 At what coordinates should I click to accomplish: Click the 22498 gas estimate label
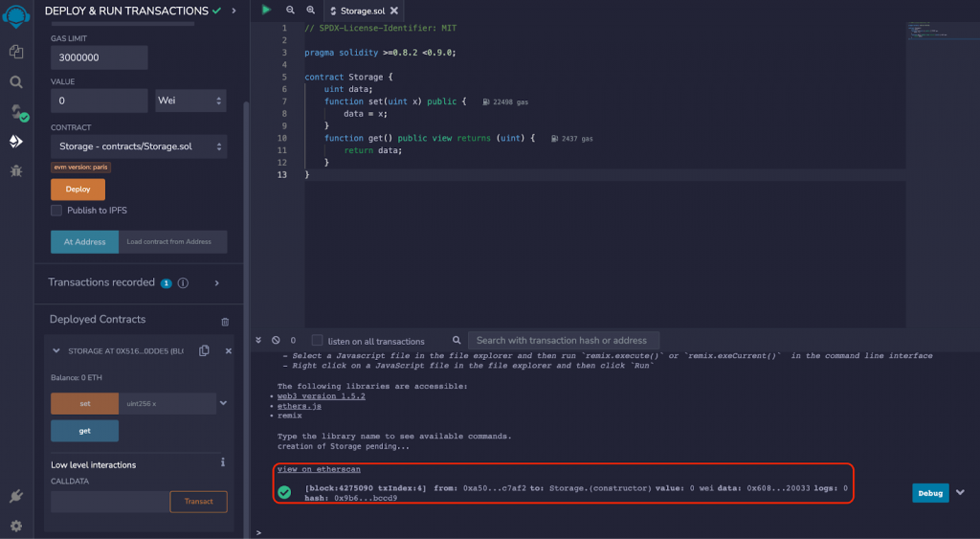(505, 101)
